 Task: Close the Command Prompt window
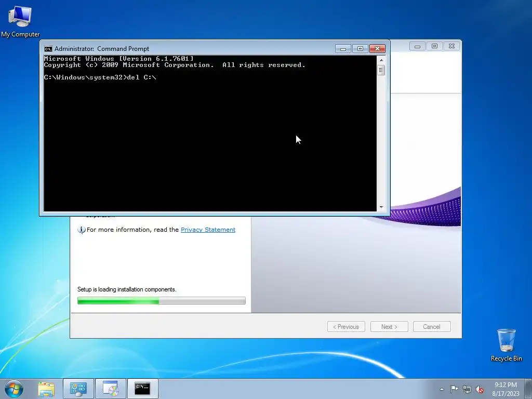pos(377,49)
